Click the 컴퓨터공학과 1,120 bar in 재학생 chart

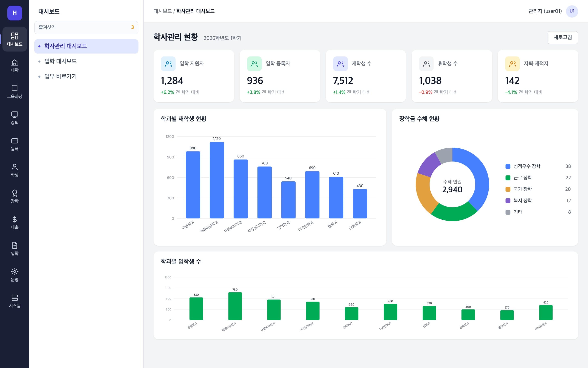(217, 180)
